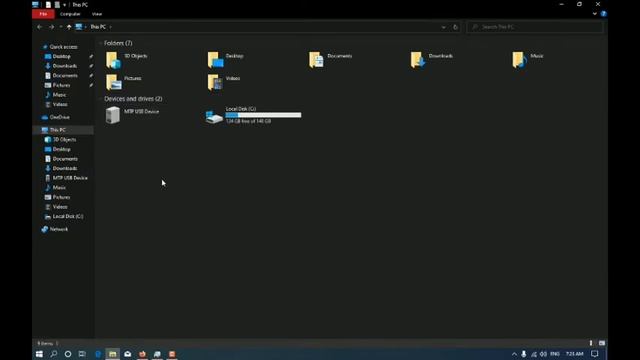This screenshot has width=640, height=360.
Task: Open Customize Quick Access Toolbar dropdown
Action: [x=64, y=4]
